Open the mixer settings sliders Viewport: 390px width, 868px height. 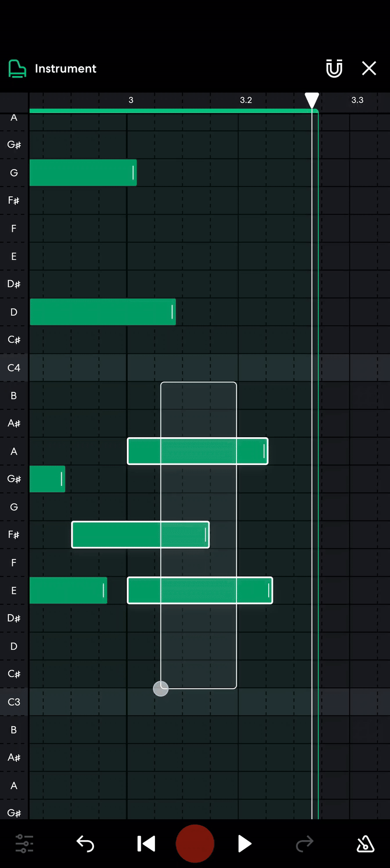click(x=24, y=844)
